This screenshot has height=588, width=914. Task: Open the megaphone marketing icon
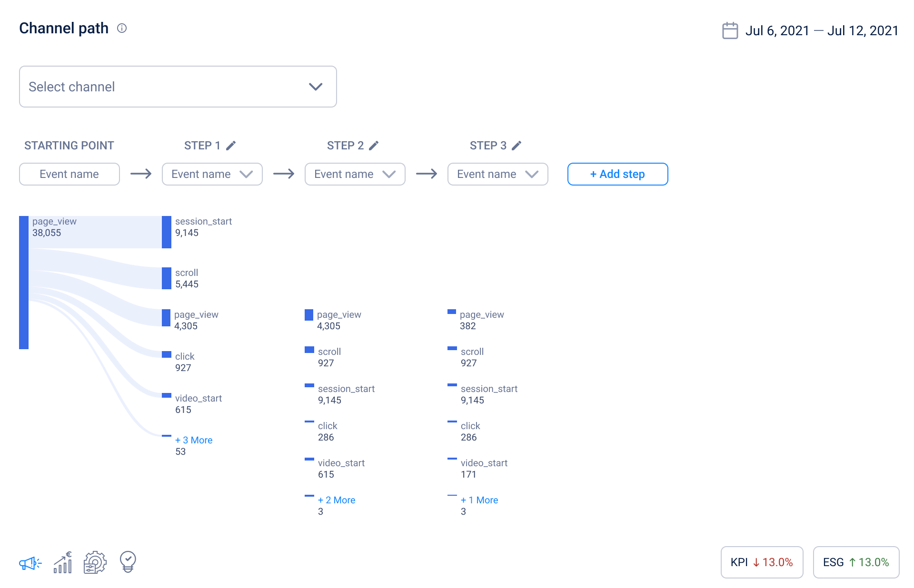point(30,563)
